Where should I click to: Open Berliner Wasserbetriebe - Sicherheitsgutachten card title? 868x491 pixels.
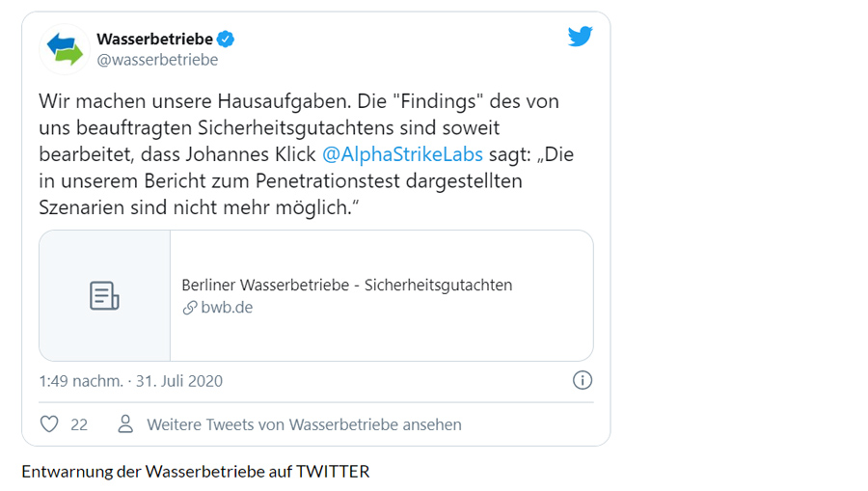347,285
